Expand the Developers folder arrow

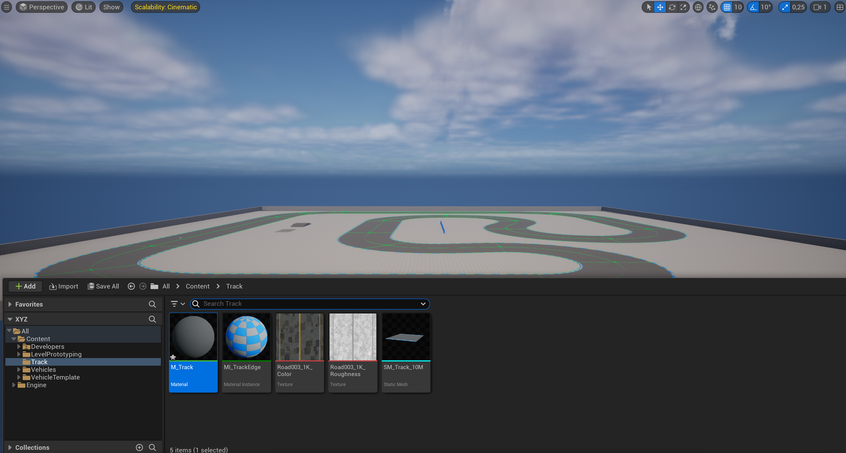(x=19, y=347)
